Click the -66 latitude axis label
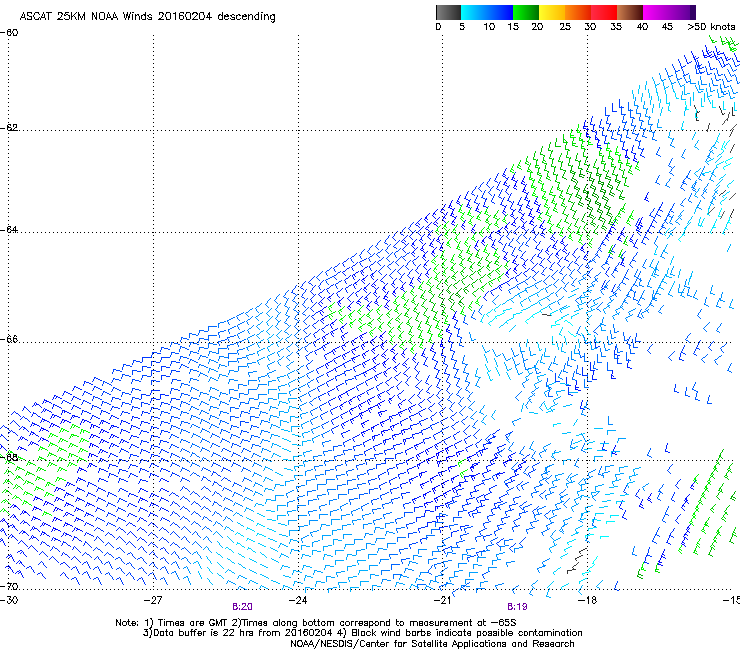 (x=9, y=339)
